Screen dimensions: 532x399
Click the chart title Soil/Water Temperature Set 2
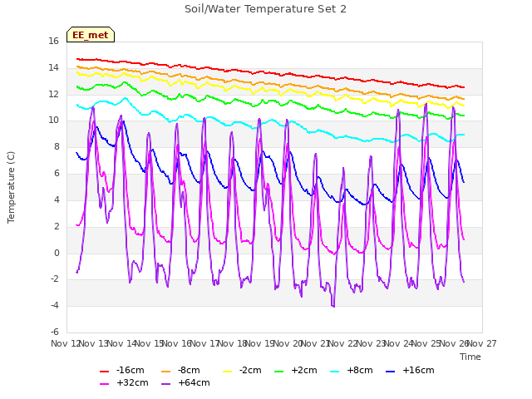(265, 9)
